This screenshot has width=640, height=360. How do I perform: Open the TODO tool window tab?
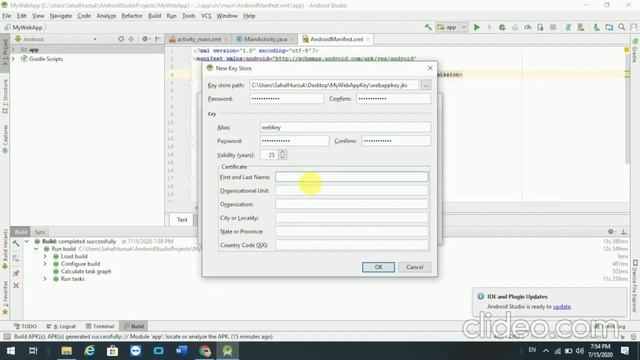point(25,326)
